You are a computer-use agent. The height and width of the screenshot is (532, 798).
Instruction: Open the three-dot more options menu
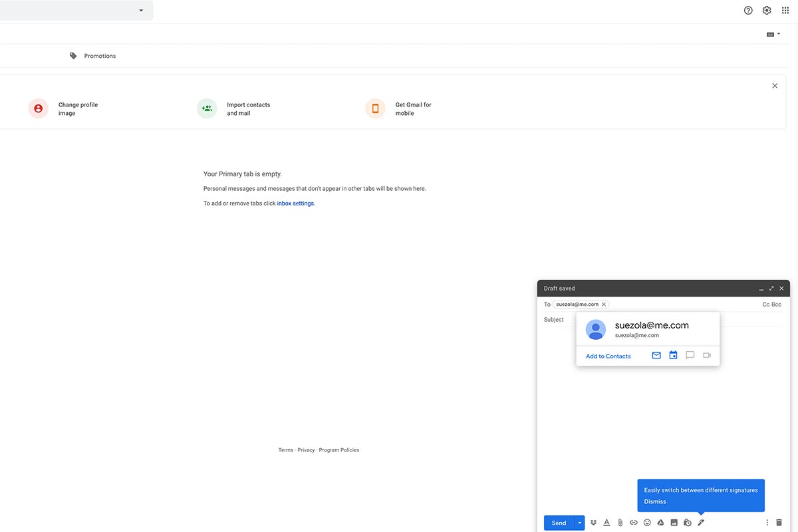coord(767,523)
